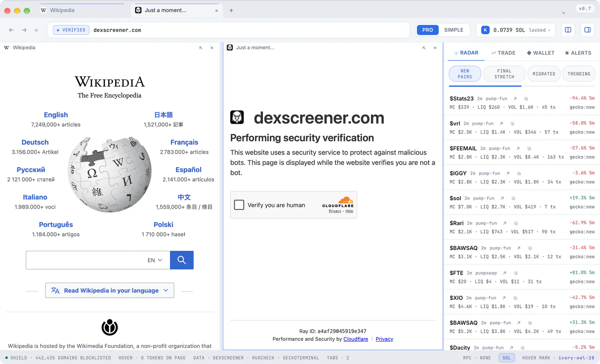Click the VERIFIED site badge
The width and height of the screenshot is (600, 364).
[71, 30]
